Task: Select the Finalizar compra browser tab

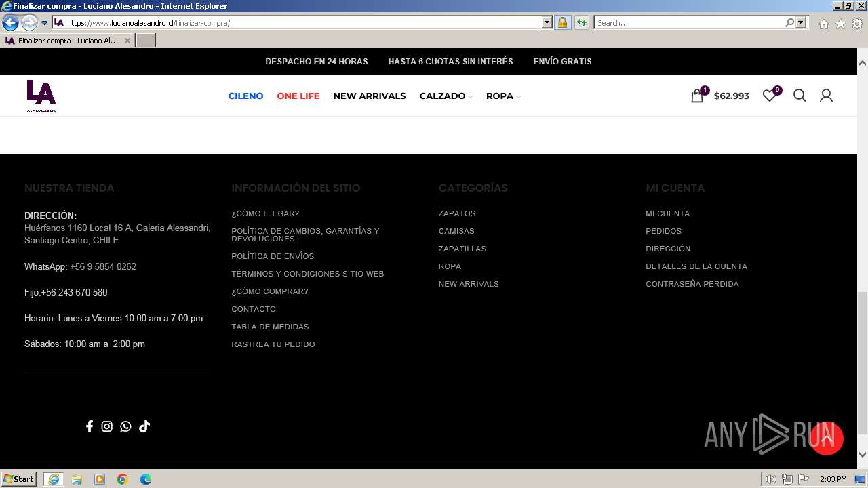Action: [66, 41]
